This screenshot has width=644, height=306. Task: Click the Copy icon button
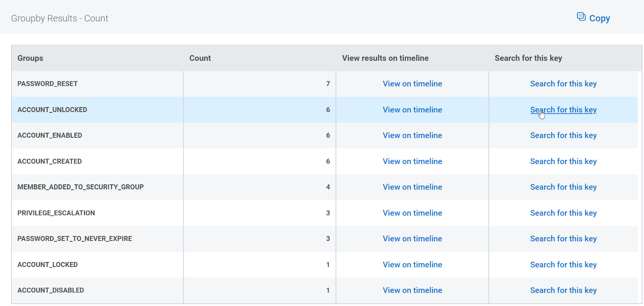(x=593, y=18)
